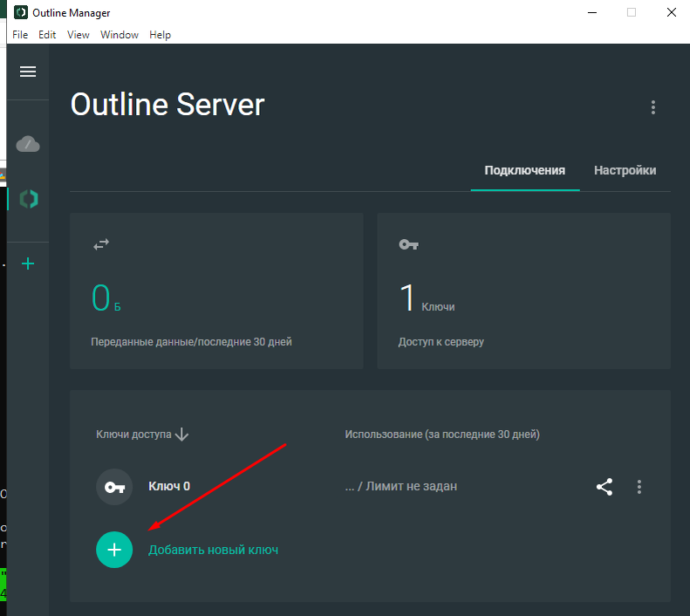Switch to the Настройки tab
690x616 pixels.
click(x=625, y=170)
